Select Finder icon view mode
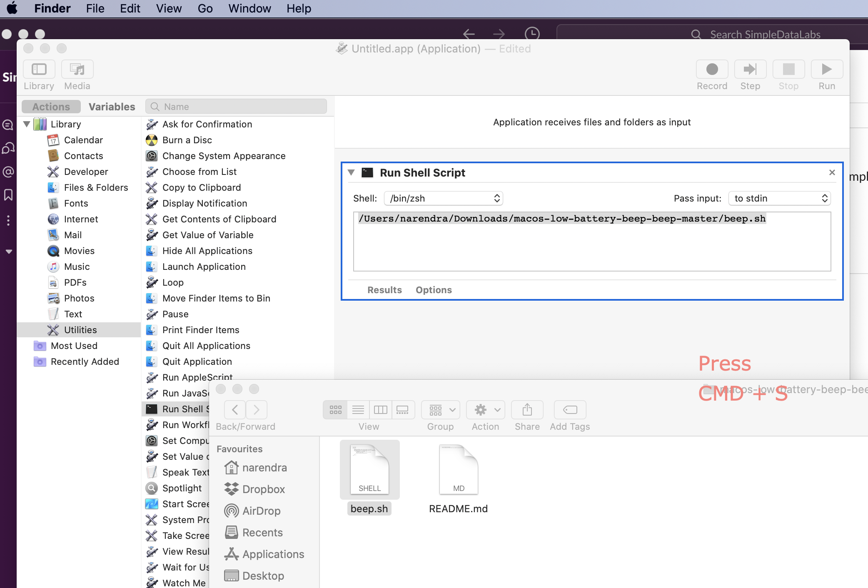 click(336, 410)
